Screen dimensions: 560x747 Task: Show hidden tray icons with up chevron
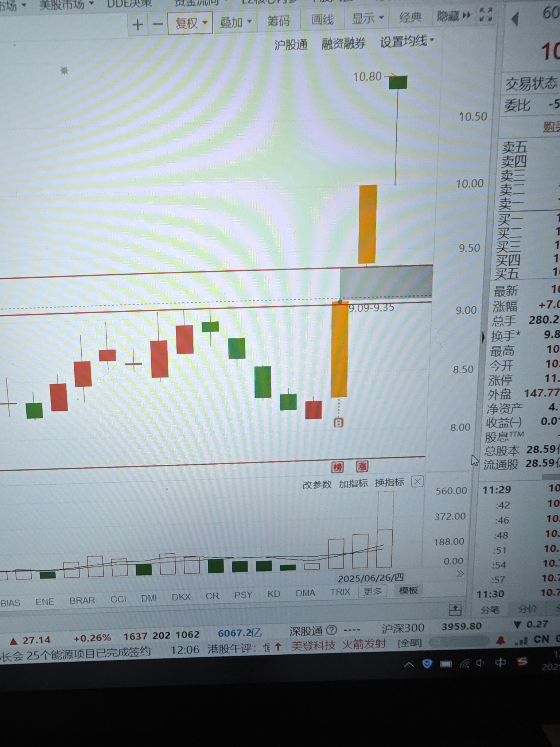409,665
